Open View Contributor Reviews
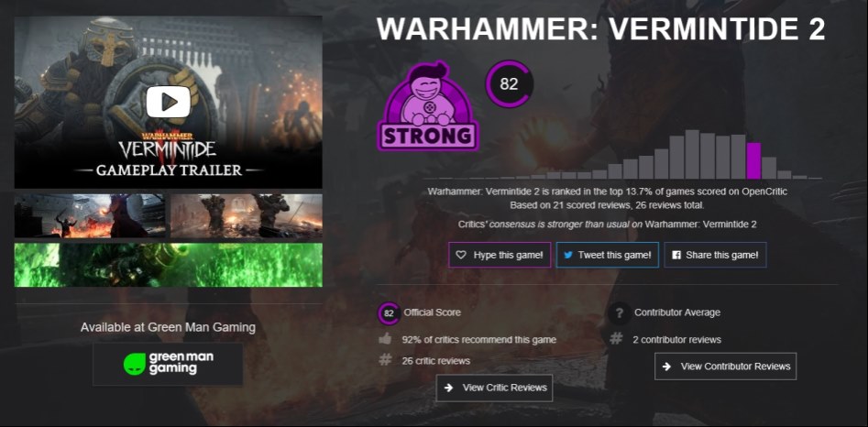The height and width of the screenshot is (427, 868). 725,367
